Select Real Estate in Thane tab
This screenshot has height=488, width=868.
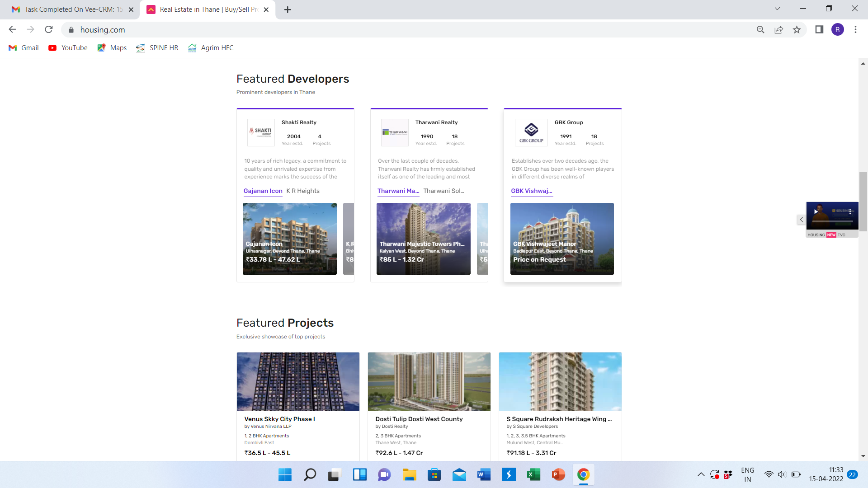point(209,9)
